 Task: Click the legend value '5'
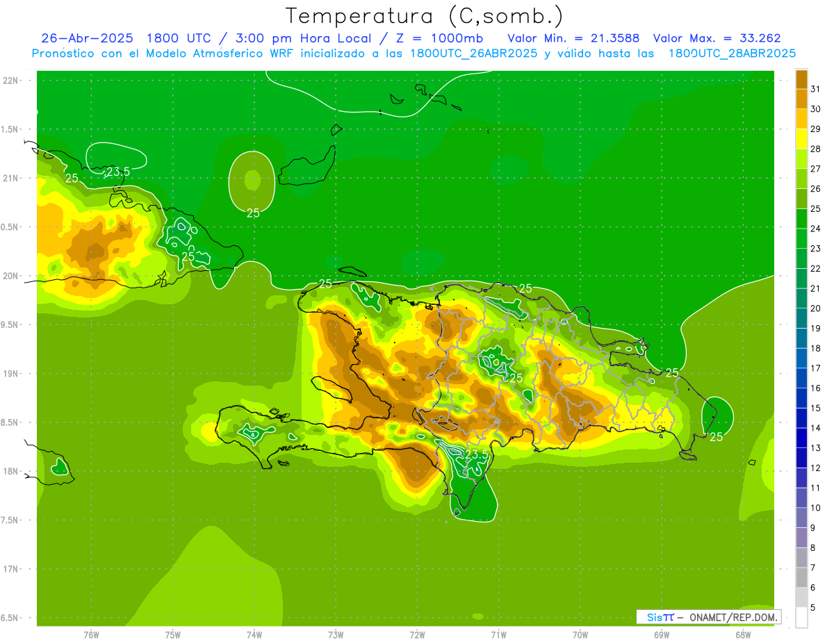click(813, 607)
